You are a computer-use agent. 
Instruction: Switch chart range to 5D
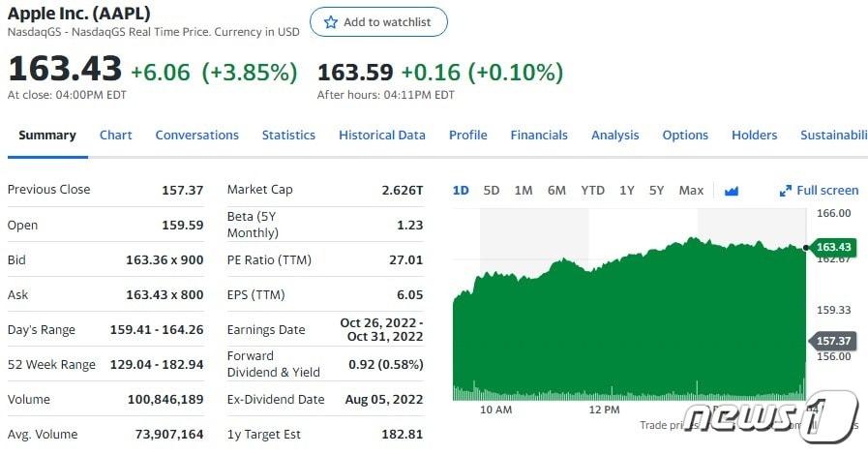click(492, 191)
